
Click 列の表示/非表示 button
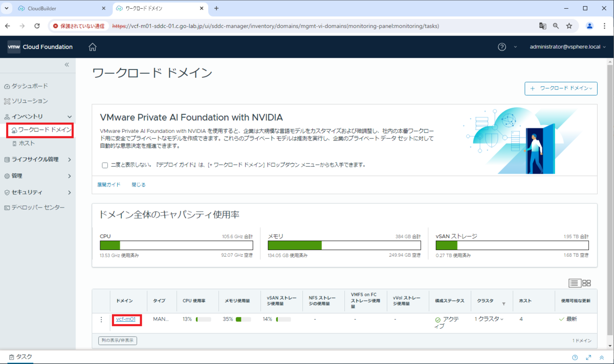pos(118,340)
